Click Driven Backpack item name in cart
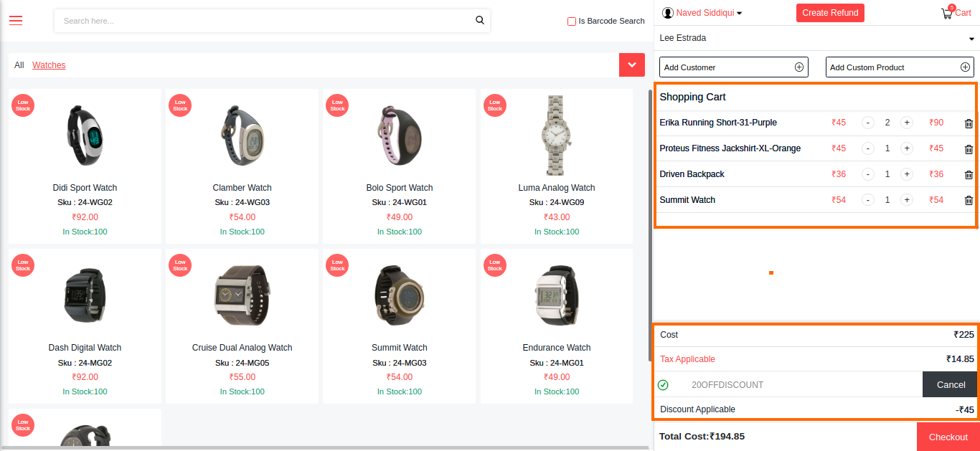This screenshot has height=451, width=980. click(x=692, y=174)
